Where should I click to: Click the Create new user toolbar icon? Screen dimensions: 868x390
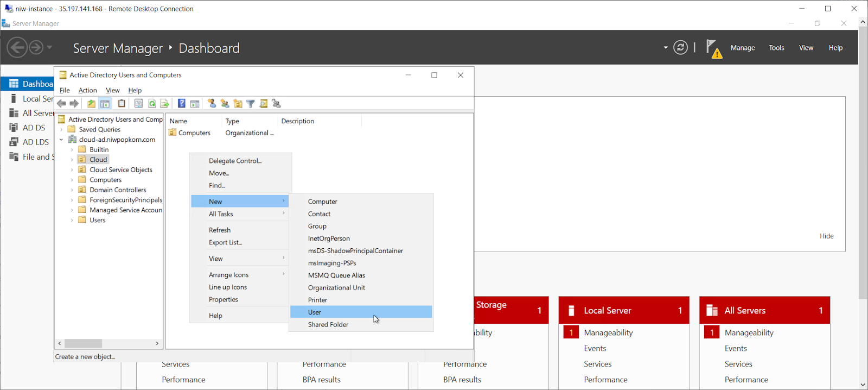[x=212, y=103]
